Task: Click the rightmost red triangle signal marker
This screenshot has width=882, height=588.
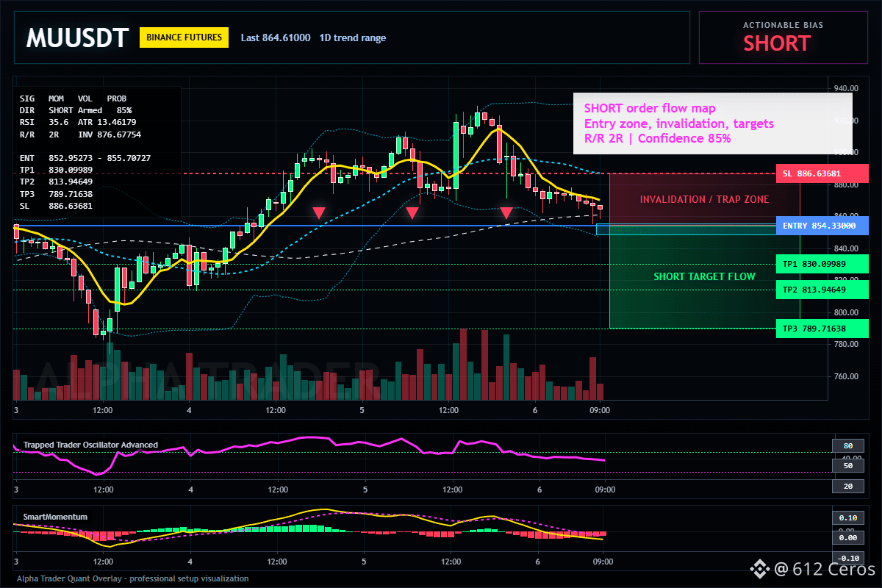Action: (506, 213)
